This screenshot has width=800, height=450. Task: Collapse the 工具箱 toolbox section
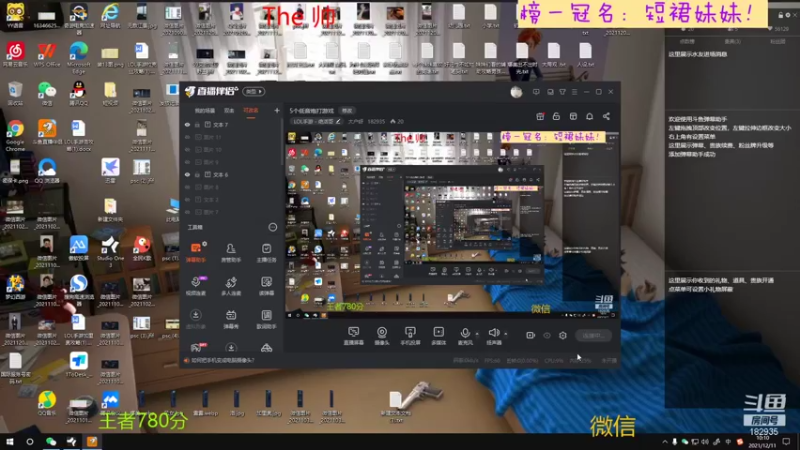point(272,227)
